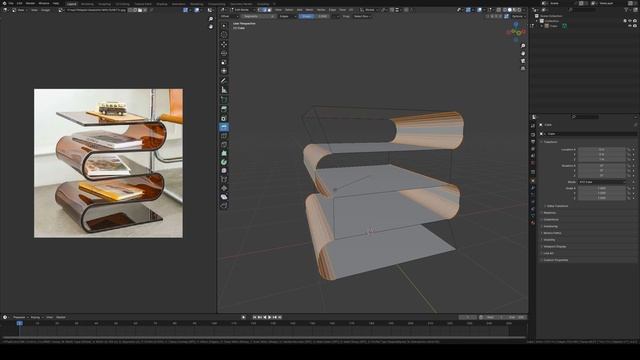The width and height of the screenshot is (640, 360).
Task: Open the viewport Options button
Action: click(518, 16)
